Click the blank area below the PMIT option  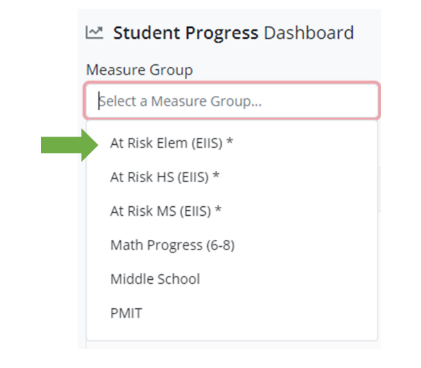[x=232, y=335]
